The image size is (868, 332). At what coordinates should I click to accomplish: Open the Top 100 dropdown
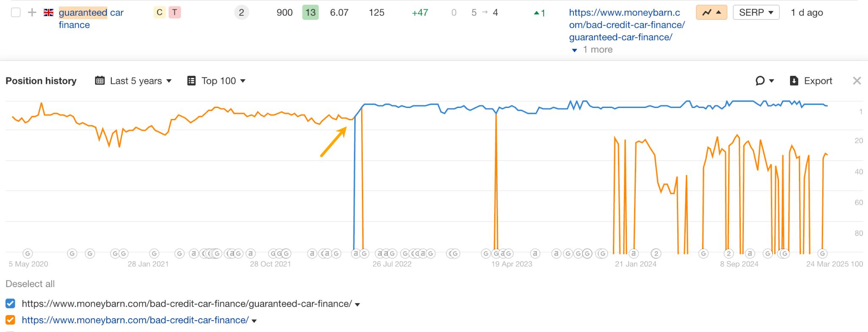(217, 81)
